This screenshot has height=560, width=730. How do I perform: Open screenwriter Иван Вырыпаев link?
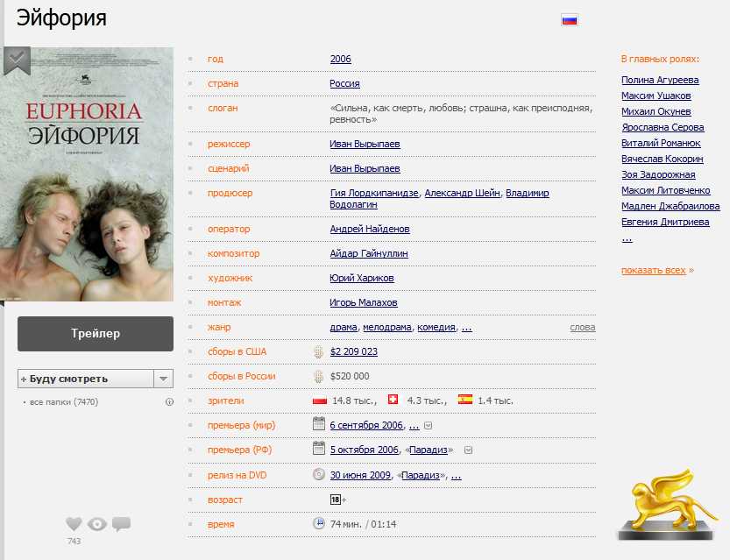365,168
